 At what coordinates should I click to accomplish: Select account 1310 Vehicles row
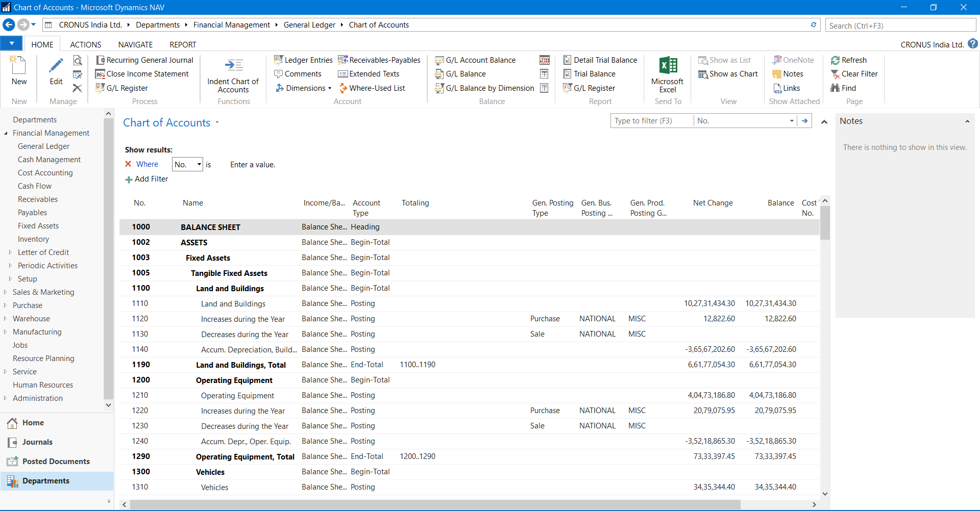click(x=469, y=487)
